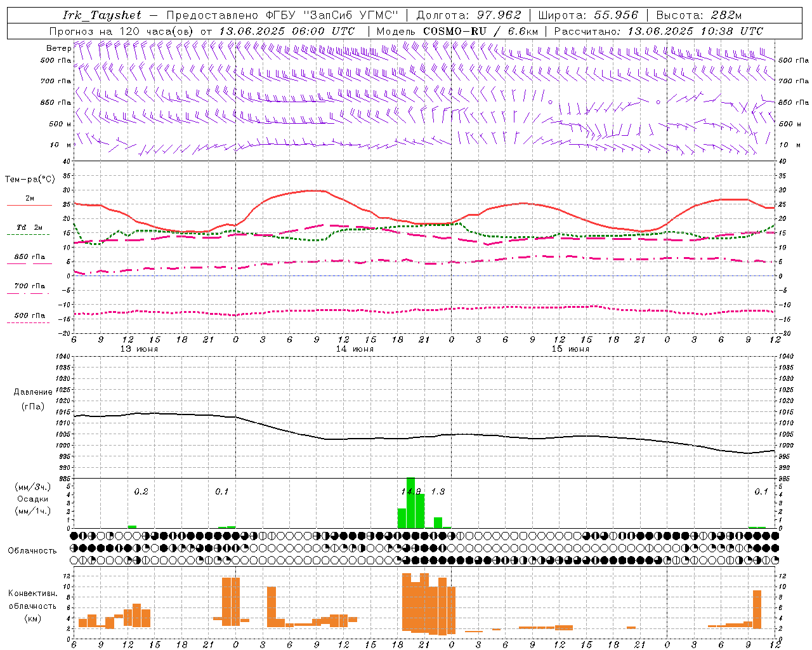This screenshot has height=650, width=812.
Task: Click the Тем-ра(°C) axis title
Action: (x=30, y=180)
